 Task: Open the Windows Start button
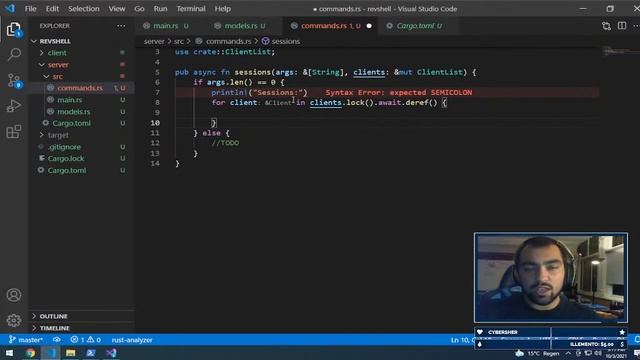click(x=9, y=353)
